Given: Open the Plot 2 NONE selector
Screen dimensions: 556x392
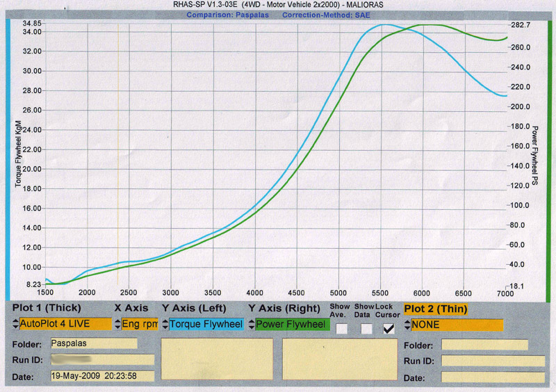Looking at the screenshot, I should point(457,325).
